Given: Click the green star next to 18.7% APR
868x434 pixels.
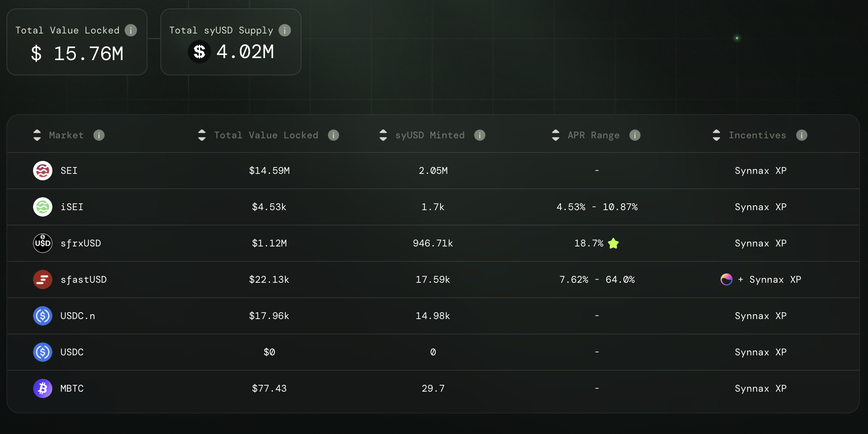Looking at the screenshot, I should pos(613,243).
